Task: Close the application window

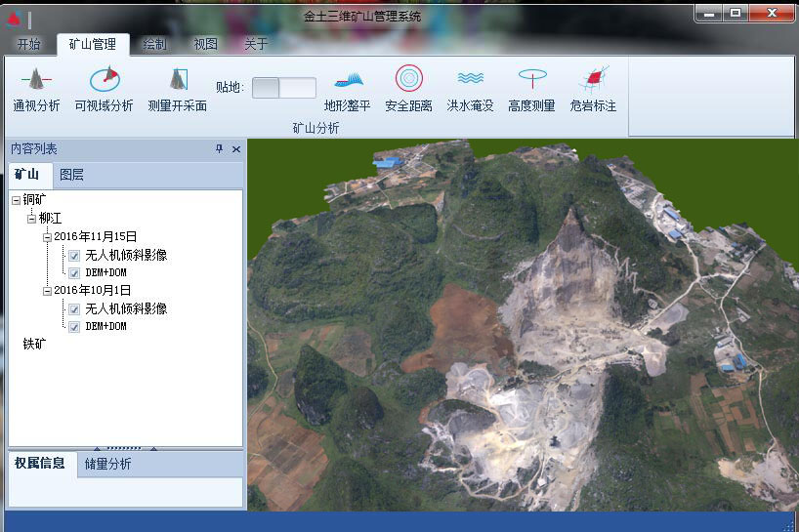Action: click(772, 14)
